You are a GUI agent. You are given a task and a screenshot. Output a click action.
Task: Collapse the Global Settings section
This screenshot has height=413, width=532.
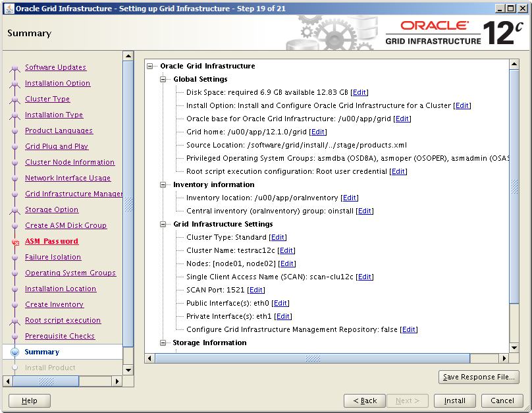click(x=164, y=79)
